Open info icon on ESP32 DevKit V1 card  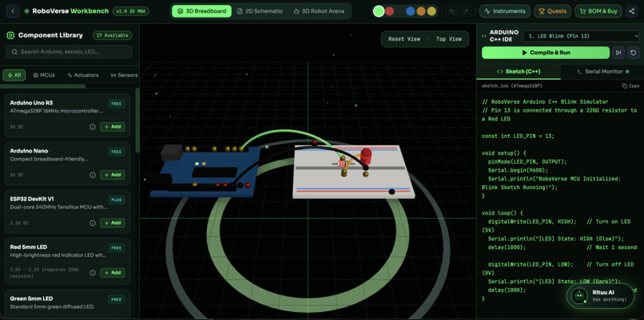tap(93, 223)
